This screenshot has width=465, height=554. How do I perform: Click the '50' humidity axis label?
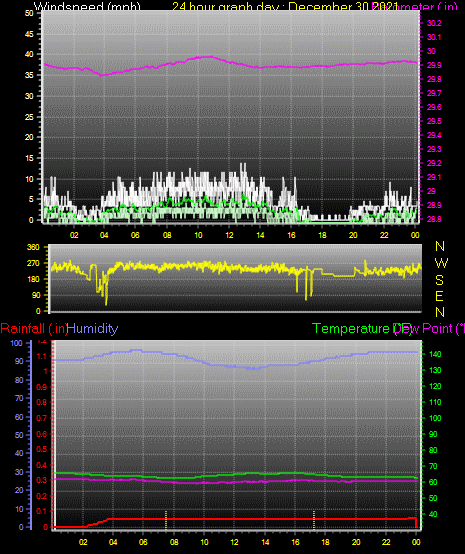19,435
